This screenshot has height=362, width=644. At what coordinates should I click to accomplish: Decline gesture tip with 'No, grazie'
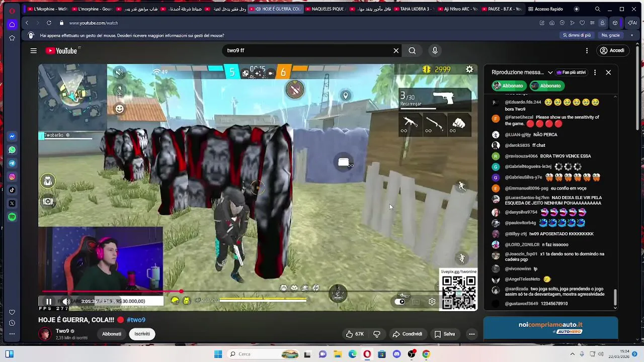pyautogui.click(x=611, y=35)
